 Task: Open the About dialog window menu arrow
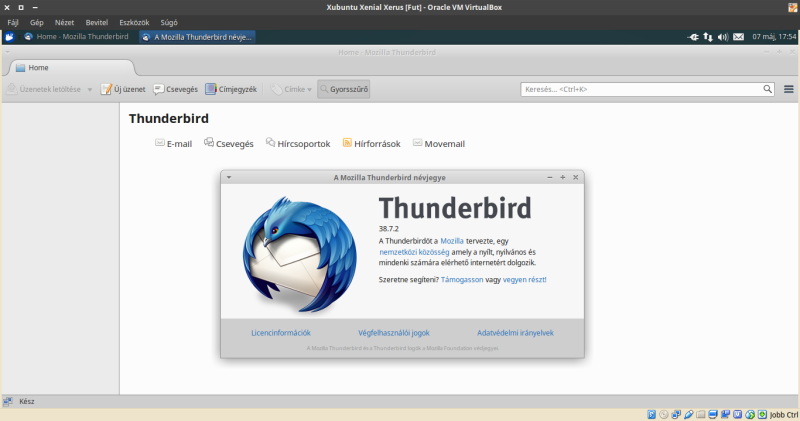point(229,177)
